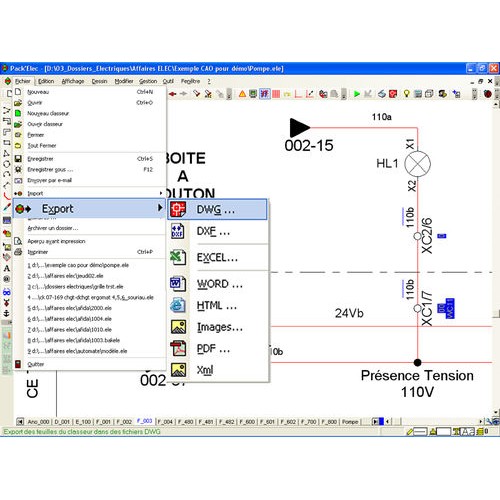500x500 pixels.
Task: Click the light bulb toolbar icon
Action: (406, 94)
